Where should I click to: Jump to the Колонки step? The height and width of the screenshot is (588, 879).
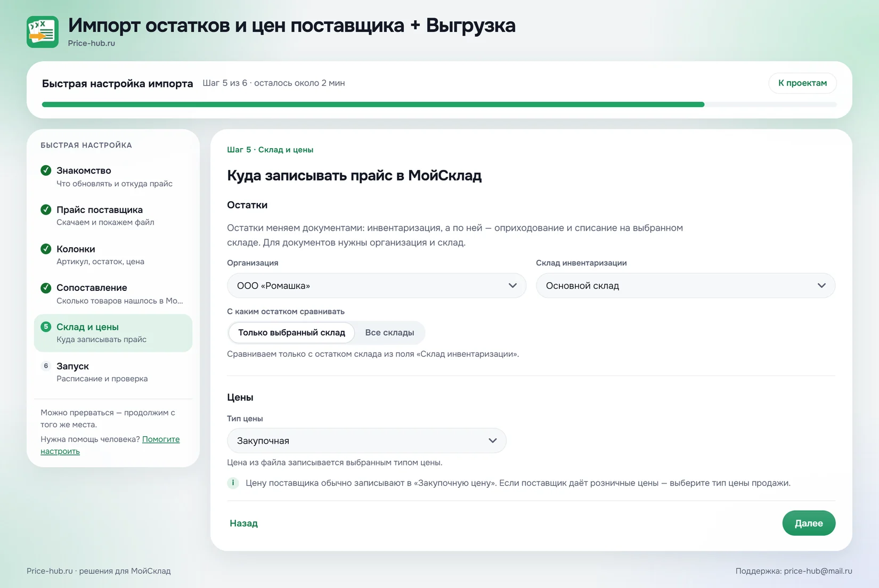tap(113, 255)
